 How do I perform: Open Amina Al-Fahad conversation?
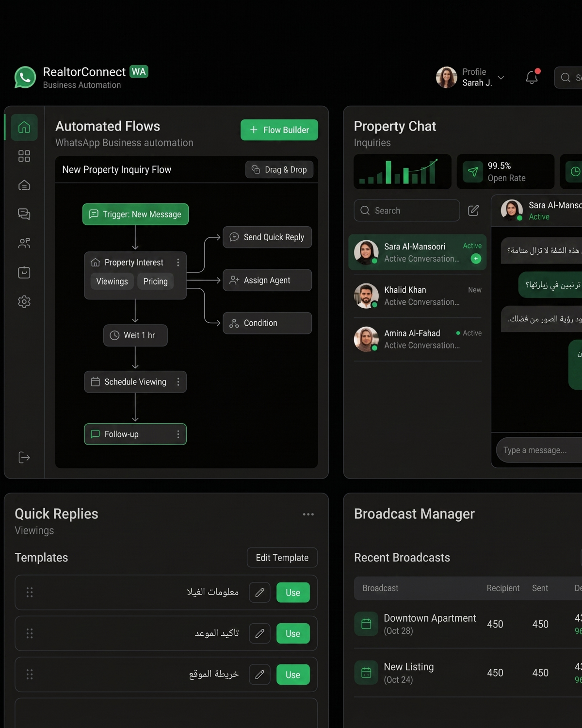click(x=418, y=339)
